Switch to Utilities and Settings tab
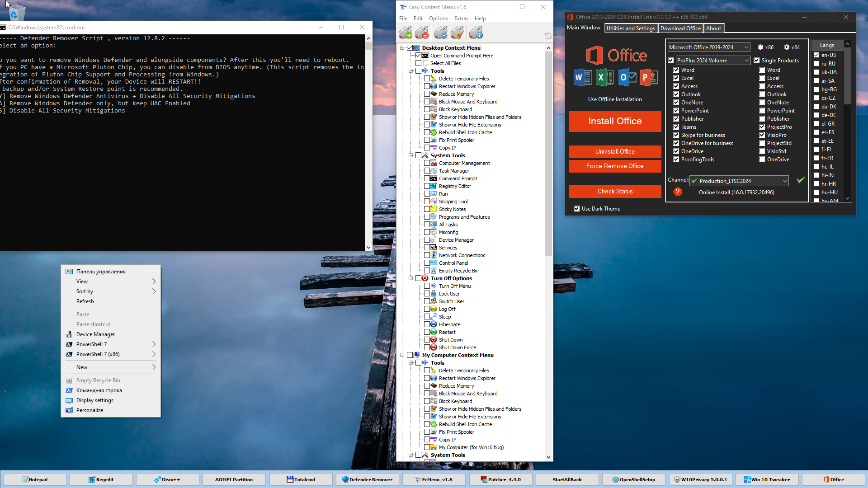Screen dimensions: 868x488 (631, 28)
